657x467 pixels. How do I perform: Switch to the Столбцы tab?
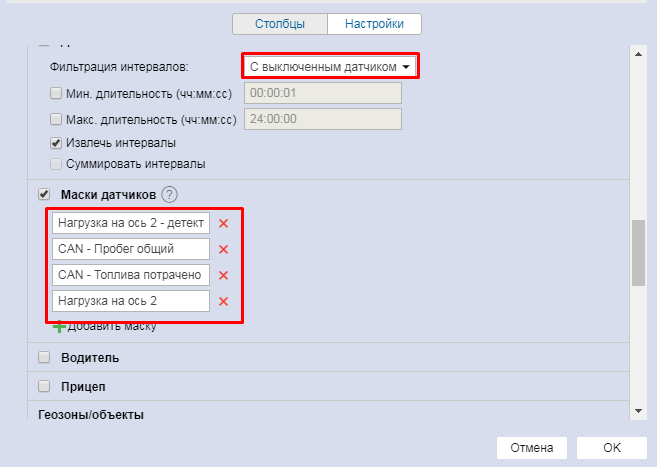coord(279,23)
